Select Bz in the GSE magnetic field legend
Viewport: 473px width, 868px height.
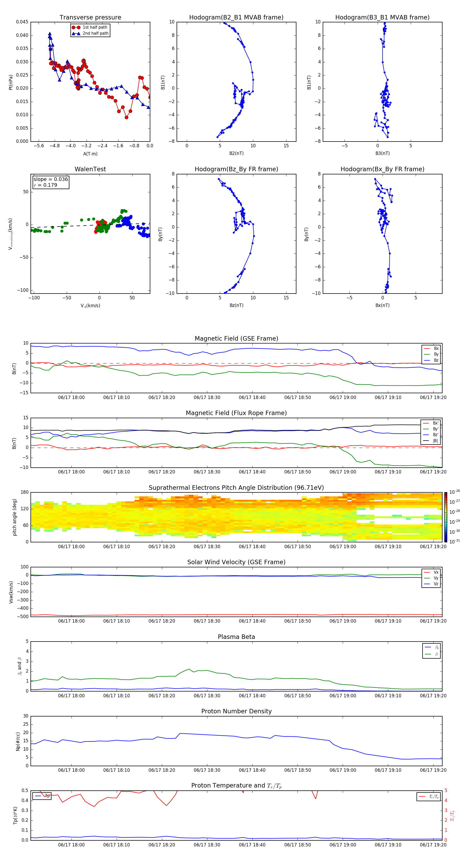click(431, 360)
